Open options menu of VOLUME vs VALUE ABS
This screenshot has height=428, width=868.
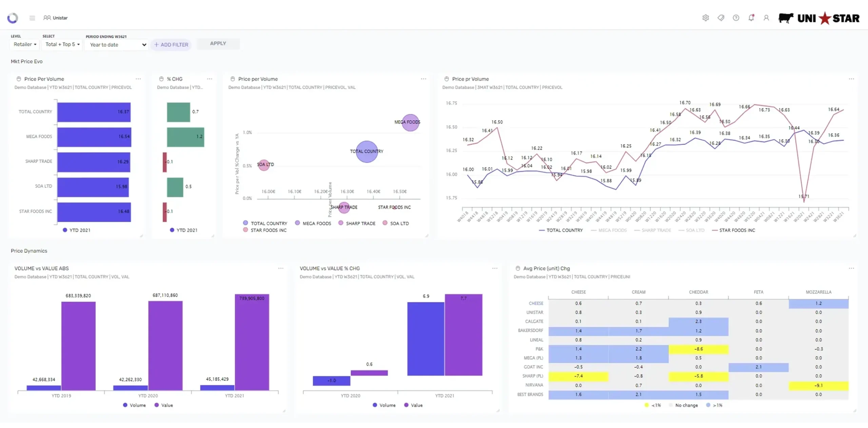281,268
